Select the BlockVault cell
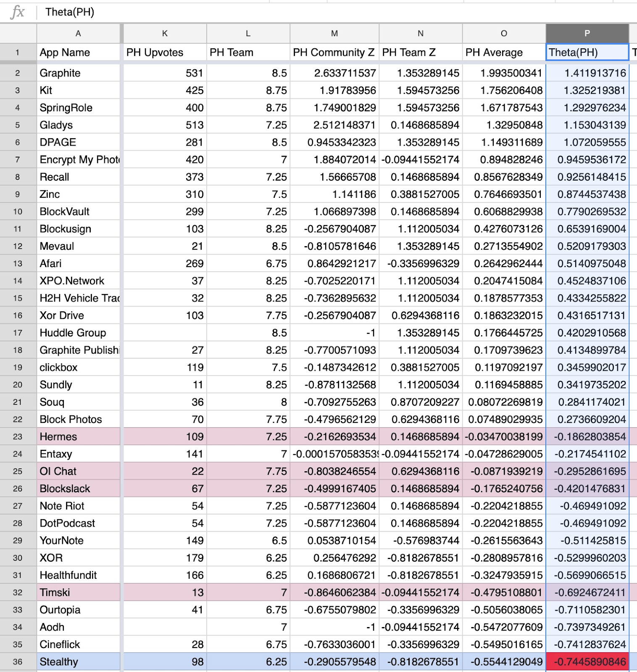Screen dimensions: 637x672 (x=79, y=211)
